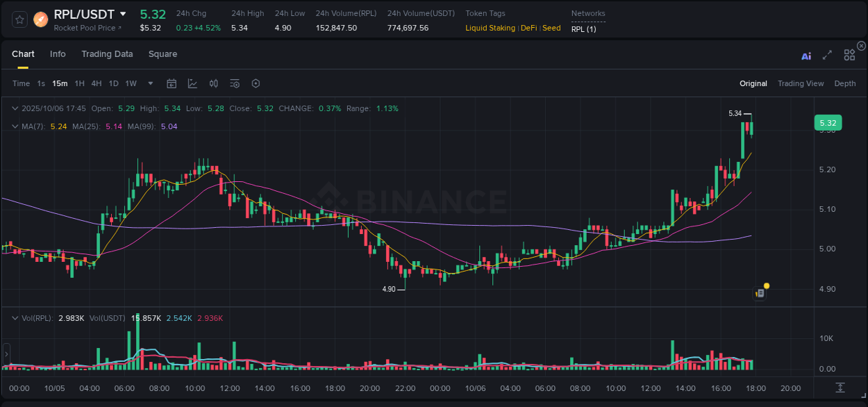Select the 15m timeframe

pos(60,83)
